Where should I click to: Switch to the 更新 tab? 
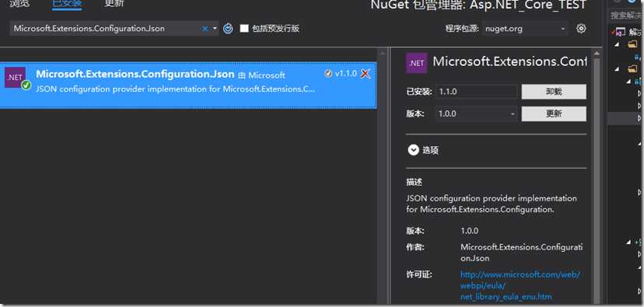pyautogui.click(x=114, y=4)
